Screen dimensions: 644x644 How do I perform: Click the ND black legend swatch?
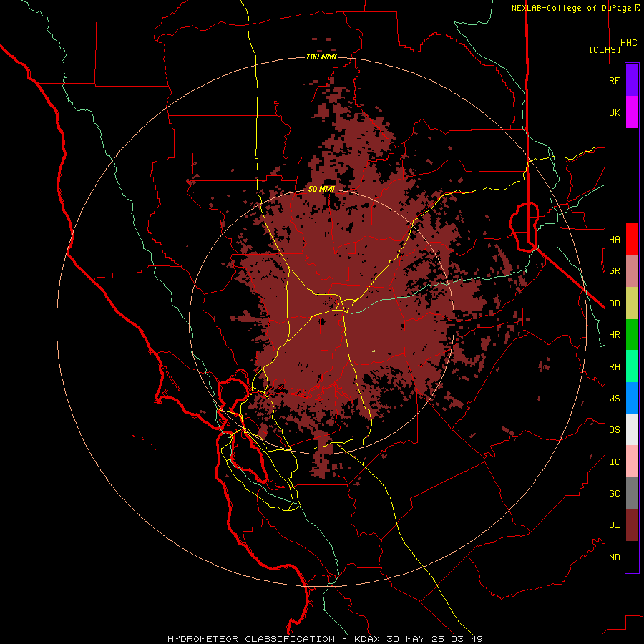click(x=632, y=557)
